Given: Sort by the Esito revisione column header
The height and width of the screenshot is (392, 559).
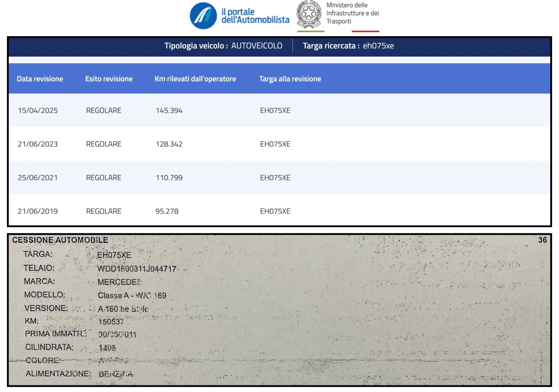Looking at the screenshot, I should (x=109, y=79).
